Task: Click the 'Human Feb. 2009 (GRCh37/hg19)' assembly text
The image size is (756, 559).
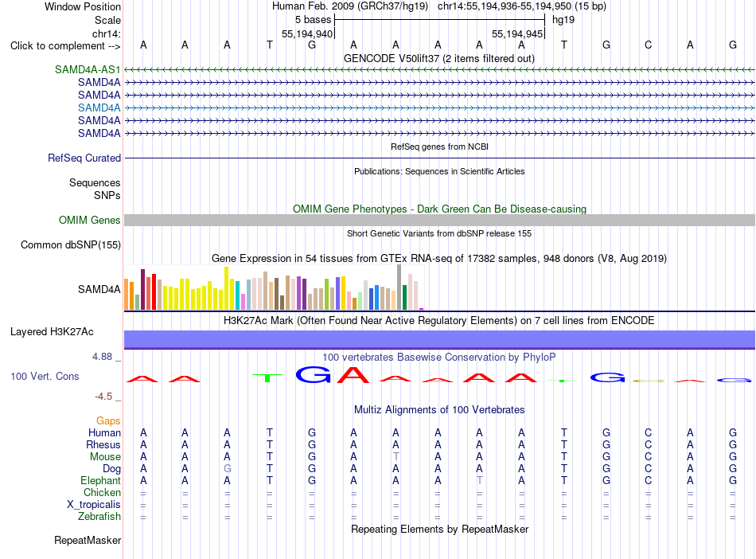Action: 350,6
